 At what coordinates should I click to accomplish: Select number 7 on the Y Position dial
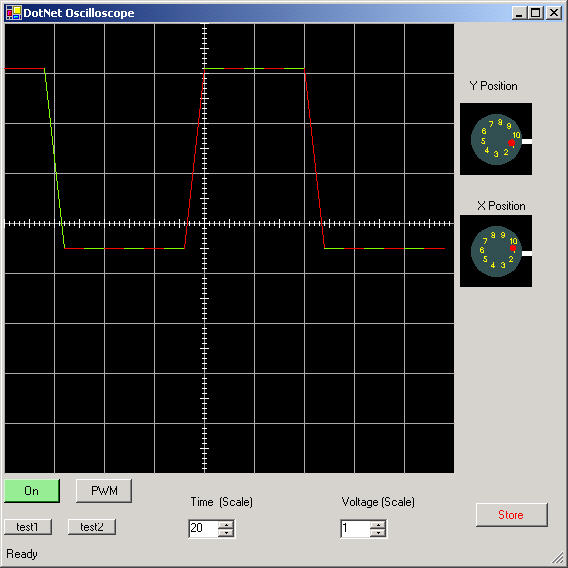pos(491,124)
